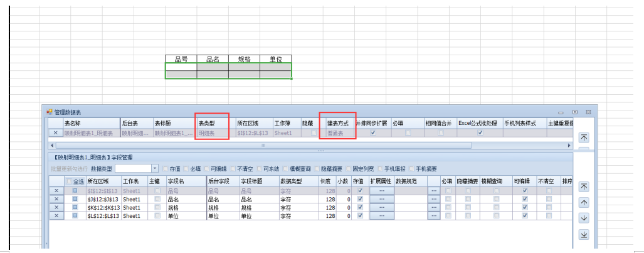Open 扩展属性 ellipsis button for the 品名 row
Viewport: 644px width, 253px height.
[x=381, y=199]
